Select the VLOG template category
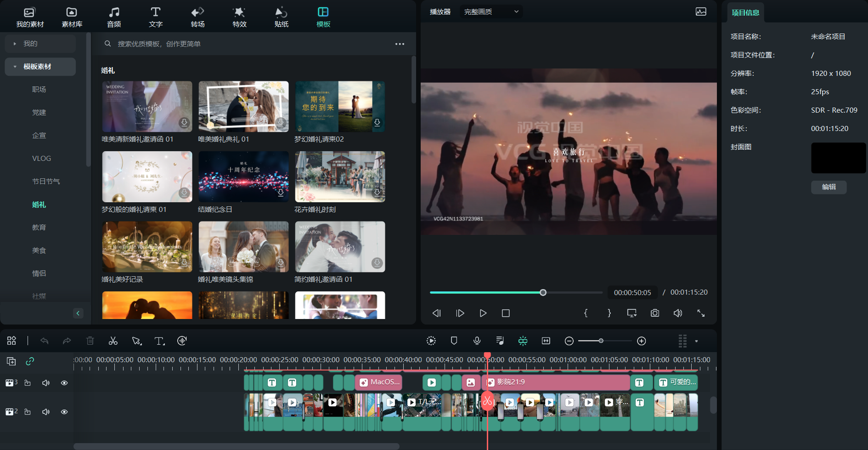Viewport: 868px width, 450px height. pyautogui.click(x=41, y=159)
